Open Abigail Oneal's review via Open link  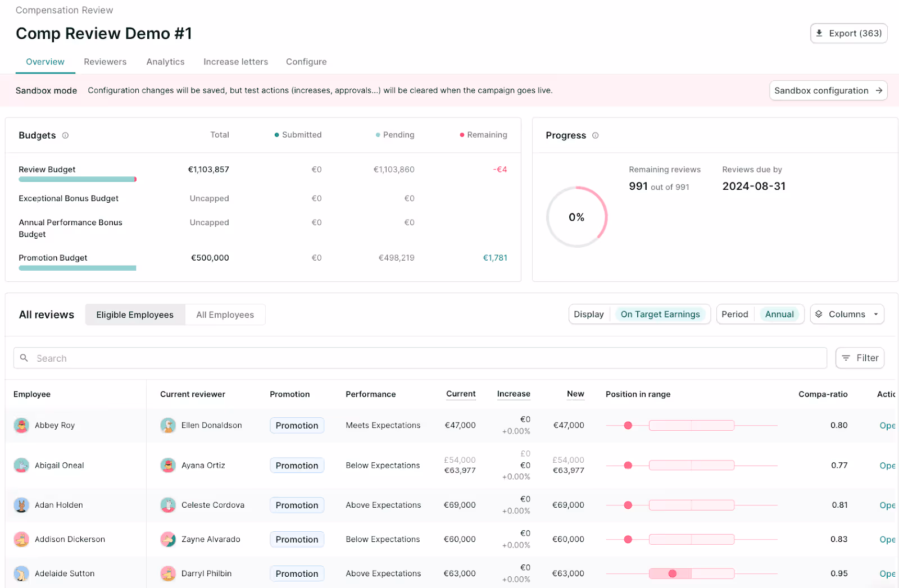point(887,466)
